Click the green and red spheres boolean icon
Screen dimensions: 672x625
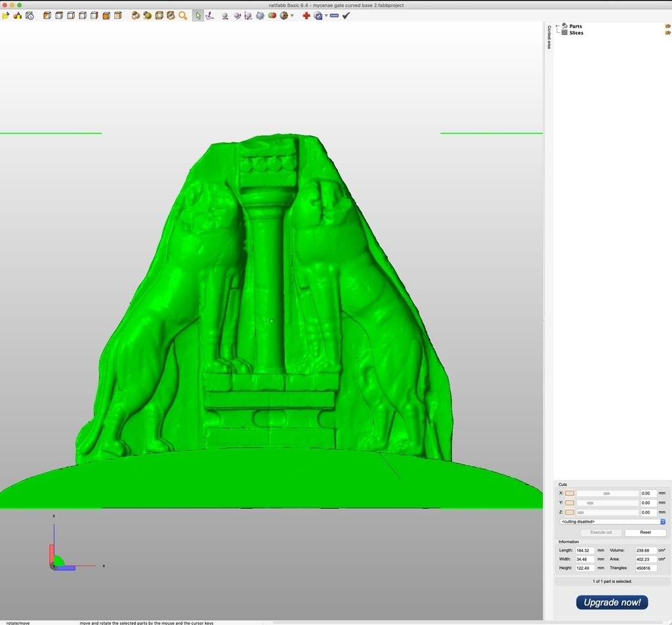coord(272,16)
